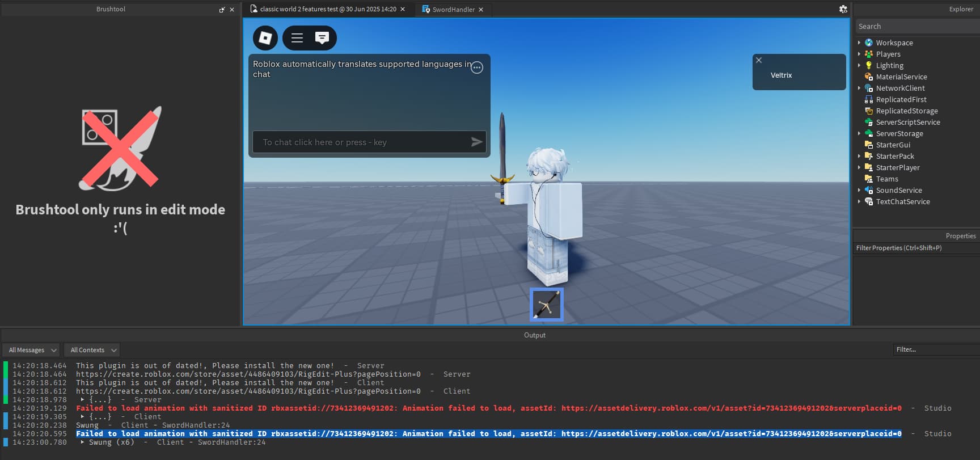
Task: Click the StarterPlayer icon
Action: [x=869, y=167]
